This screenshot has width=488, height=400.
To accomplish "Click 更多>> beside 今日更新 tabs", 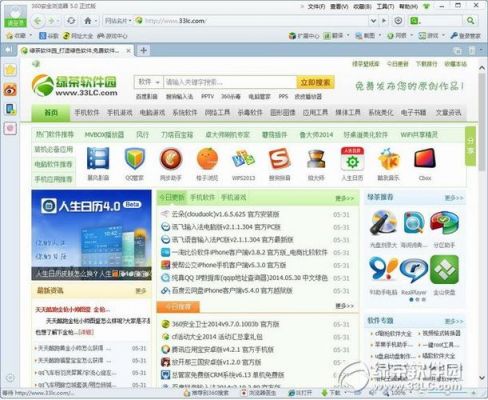I will click(345, 198).
